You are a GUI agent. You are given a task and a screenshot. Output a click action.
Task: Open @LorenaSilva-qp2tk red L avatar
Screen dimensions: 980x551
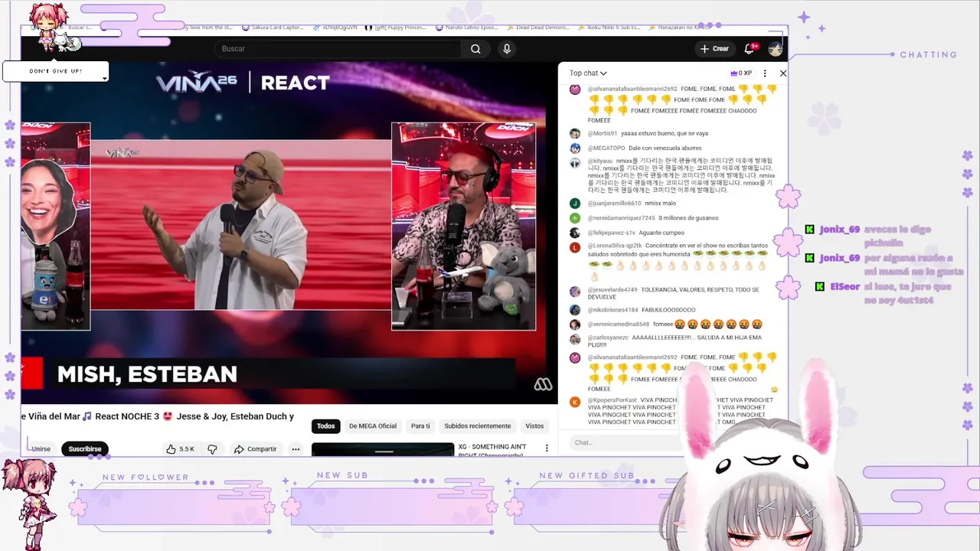tap(575, 246)
